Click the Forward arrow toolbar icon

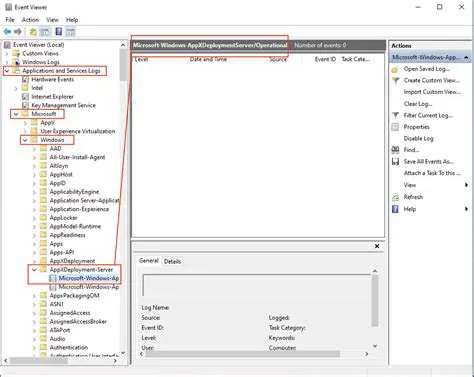coord(18,32)
